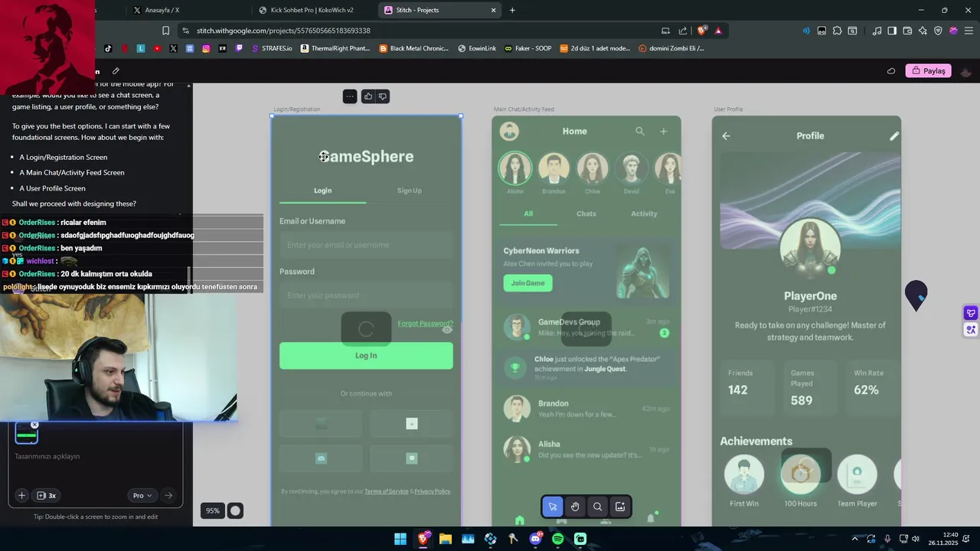This screenshot has height=551, width=980.
Task: Click the Paylaş share button
Action: click(x=929, y=71)
